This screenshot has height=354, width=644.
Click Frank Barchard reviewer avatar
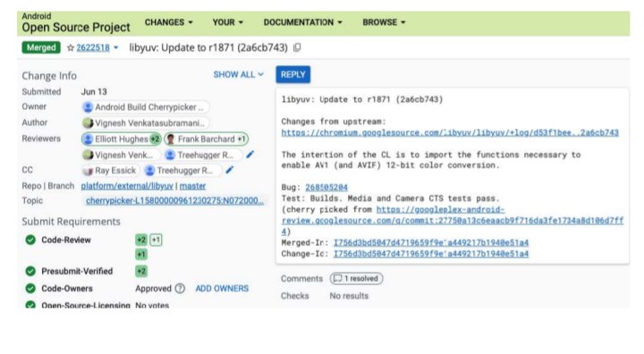pyautogui.click(x=171, y=139)
